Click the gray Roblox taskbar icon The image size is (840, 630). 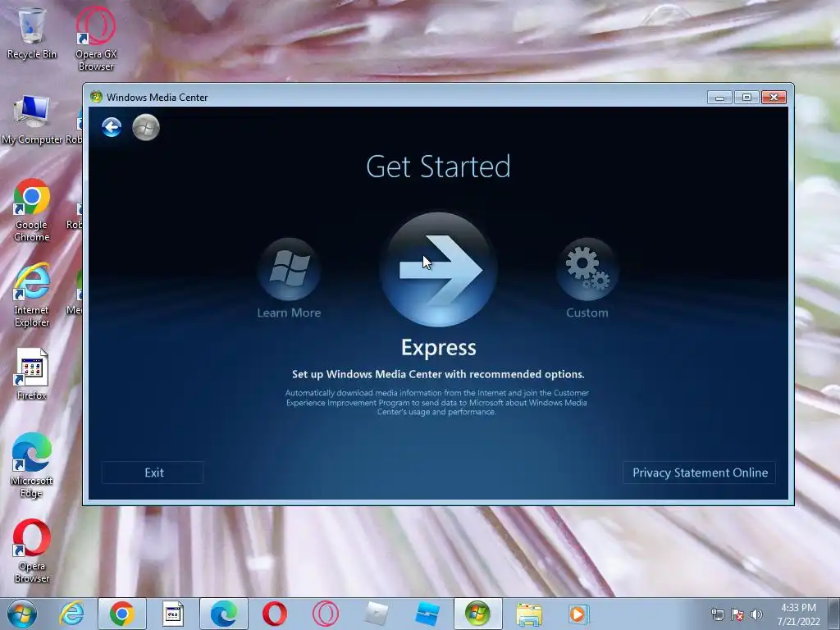pyautogui.click(x=376, y=614)
